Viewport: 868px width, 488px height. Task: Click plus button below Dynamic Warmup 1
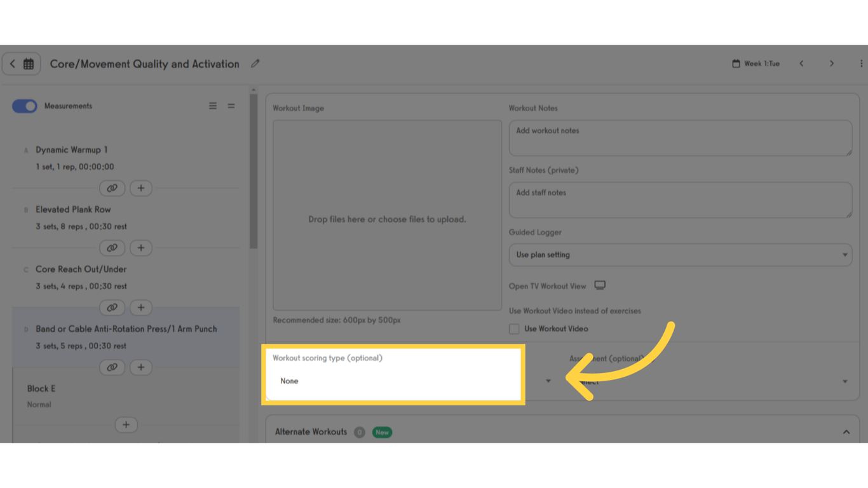point(141,188)
